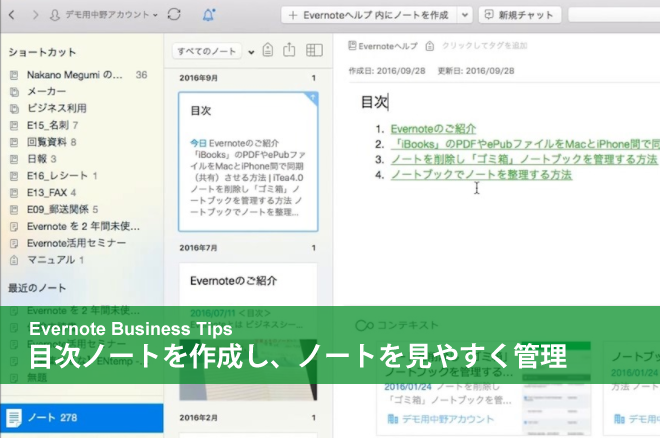This screenshot has width=660, height=438.
Task: Click the reminder icon beside マニュアル
Action: (x=14, y=260)
